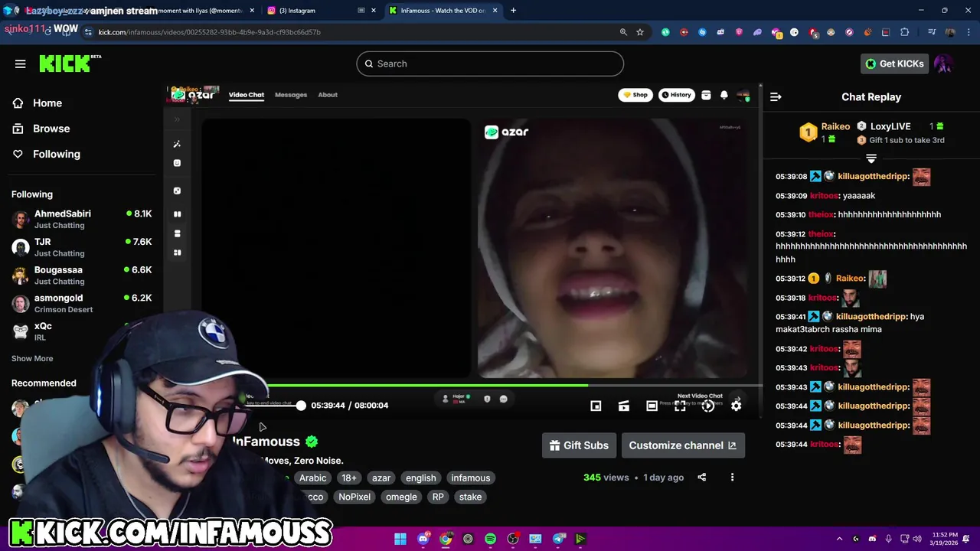Viewport: 980px width, 551px height.
Task: Click LoxyLIVE in the chat leaderboard
Action: pos(890,126)
